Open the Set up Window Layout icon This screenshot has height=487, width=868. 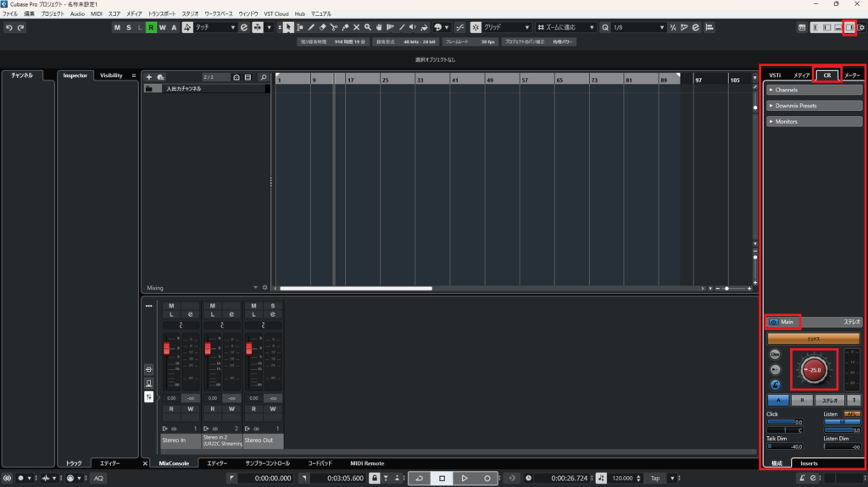[861, 28]
